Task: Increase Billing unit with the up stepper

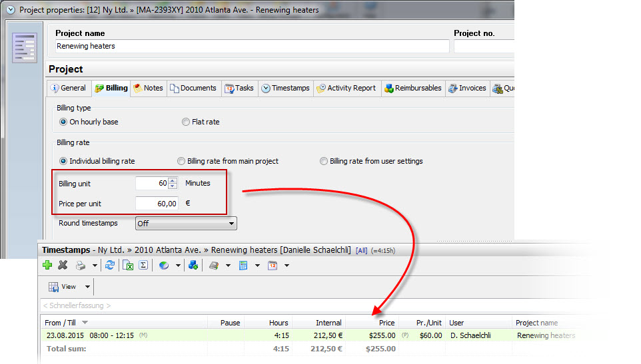Action: point(173,180)
